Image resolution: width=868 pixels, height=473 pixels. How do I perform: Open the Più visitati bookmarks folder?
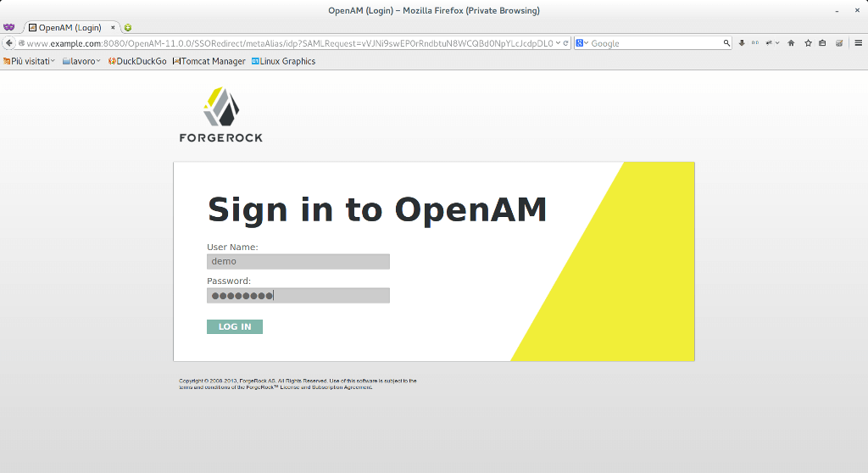(x=29, y=62)
